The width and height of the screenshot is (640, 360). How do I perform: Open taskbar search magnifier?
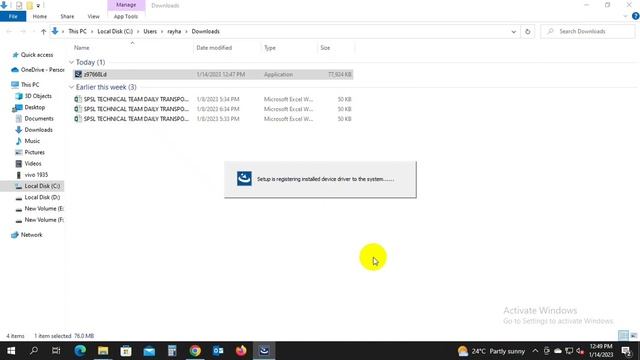34,351
